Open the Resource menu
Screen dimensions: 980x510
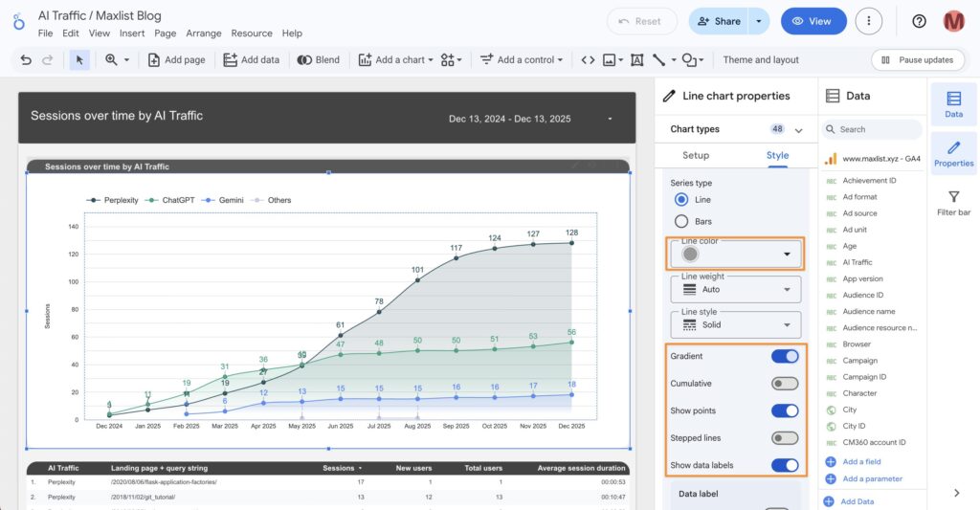coord(252,33)
